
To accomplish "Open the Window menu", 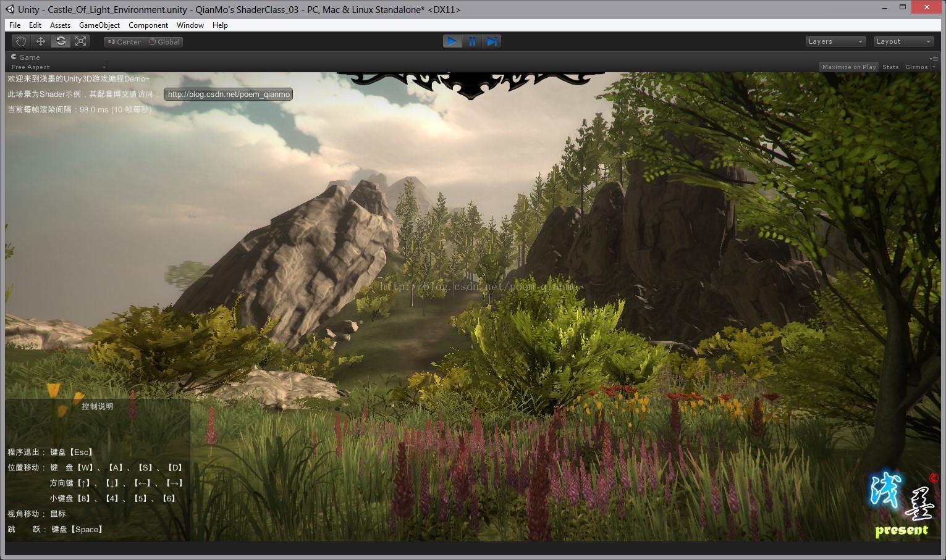I will point(190,25).
